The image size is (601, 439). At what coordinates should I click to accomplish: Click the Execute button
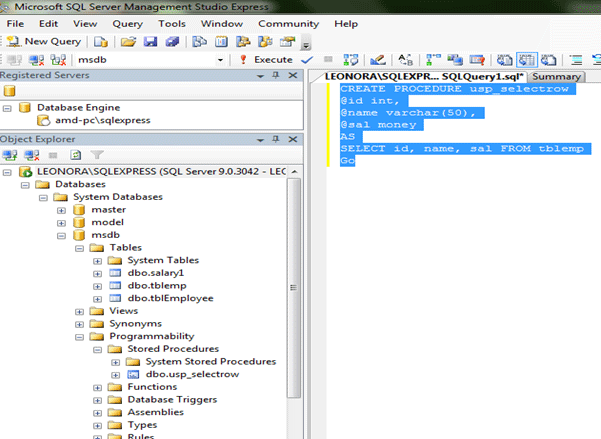point(265,60)
